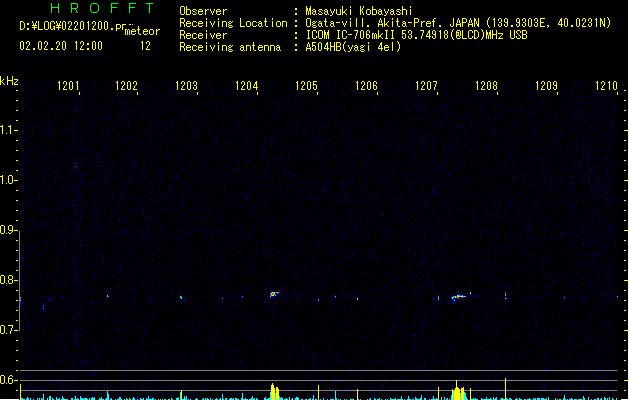Click the Receiving Location label

pos(233,23)
